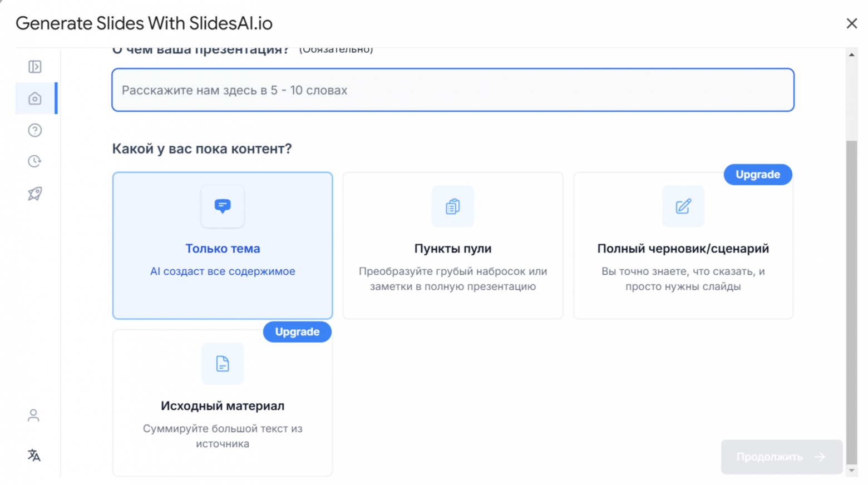Screen dimensions: 868x485
Task: Change language using the translate icon
Action: tap(34, 456)
